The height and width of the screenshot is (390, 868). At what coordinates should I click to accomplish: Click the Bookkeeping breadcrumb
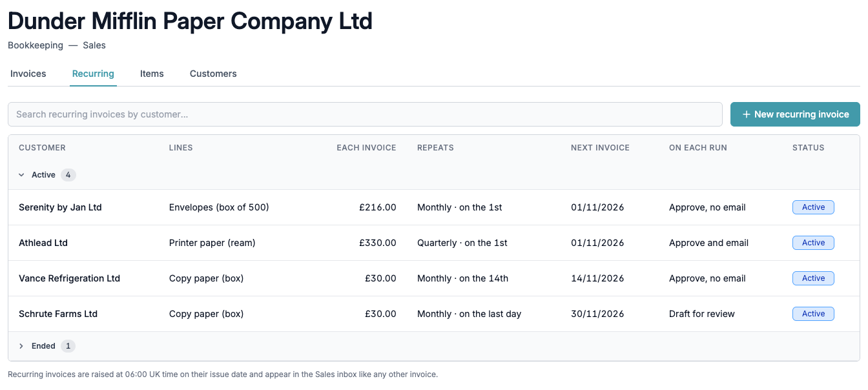click(x=36, y=45)
